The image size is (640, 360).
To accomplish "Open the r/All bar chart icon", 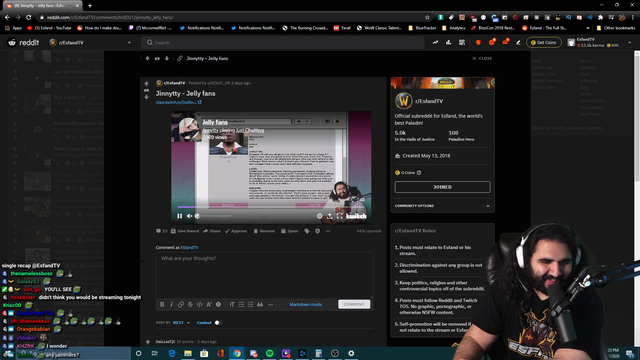I will [448, 42].
